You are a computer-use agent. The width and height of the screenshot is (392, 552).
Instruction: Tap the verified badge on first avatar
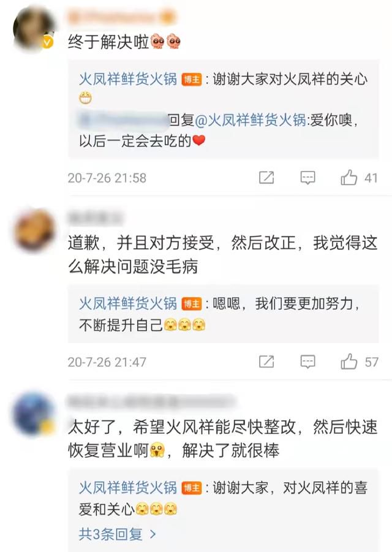48,43
